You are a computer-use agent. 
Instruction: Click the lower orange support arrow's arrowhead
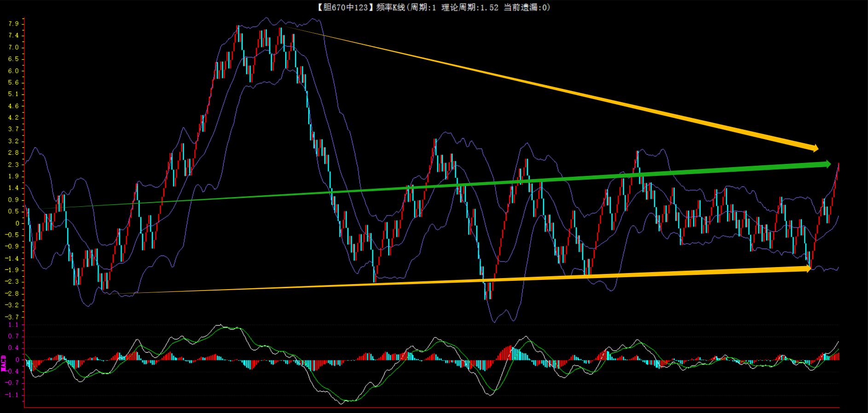(807, 269)
